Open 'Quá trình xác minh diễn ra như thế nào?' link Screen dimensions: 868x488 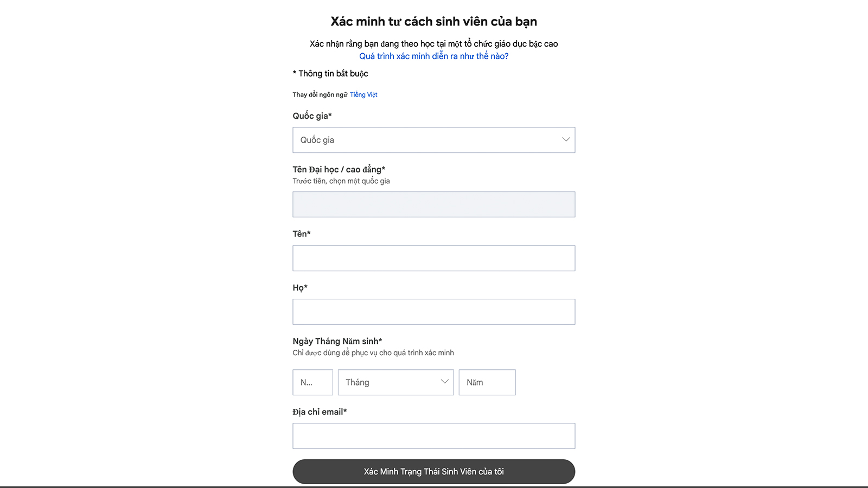point(433,56)
